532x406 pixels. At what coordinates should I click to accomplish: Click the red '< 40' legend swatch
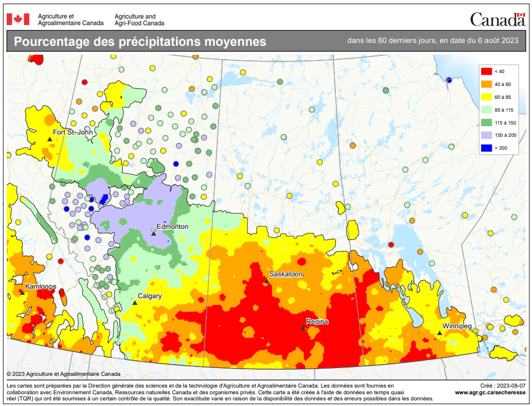(486, 71)
